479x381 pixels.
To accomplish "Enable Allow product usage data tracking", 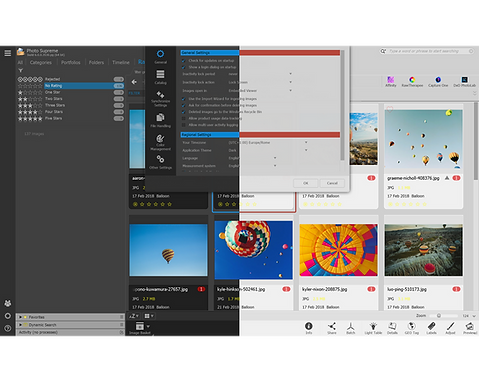I will pos(183,118).
